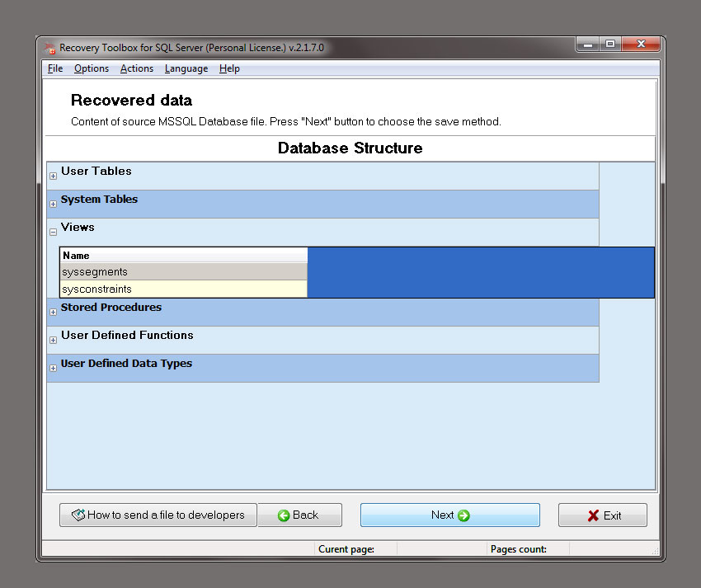Screen dimensions: 701x588
Task: Click Next to choose save method
Action: click(x=450, y=515)
